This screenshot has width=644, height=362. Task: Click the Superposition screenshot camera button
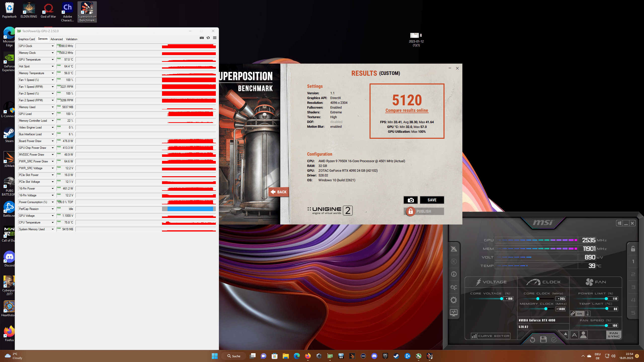(411, 200)
